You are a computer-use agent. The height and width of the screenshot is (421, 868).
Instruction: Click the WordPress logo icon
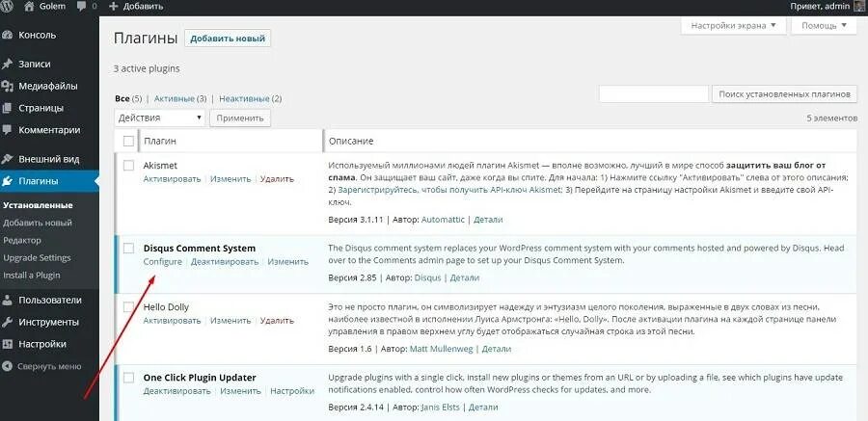pos(7,6)
